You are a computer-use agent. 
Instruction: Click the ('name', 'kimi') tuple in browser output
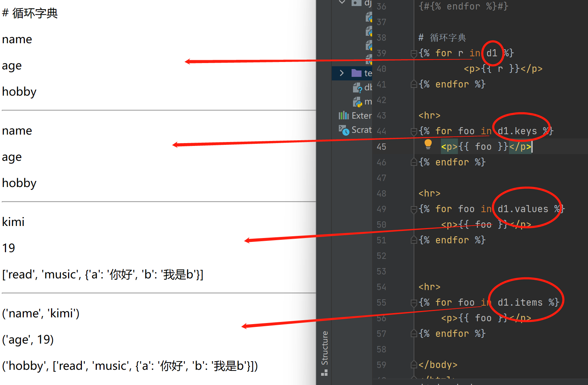pos(41,313)
